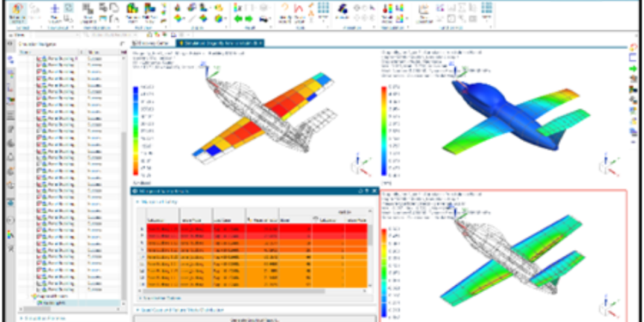644x322 pixels.
Task: Click the blue dotted grid icon in the ribbon
Action: pos(324,7)
